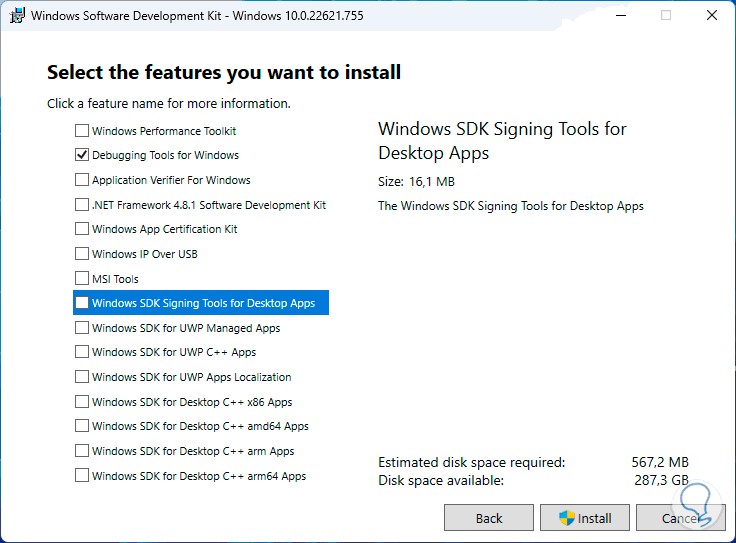Image resolution: width=736 pixels, height=543 pixels.
Task: Tick Windows SDK for UWP C++ Apps
Action: point(82,352)
